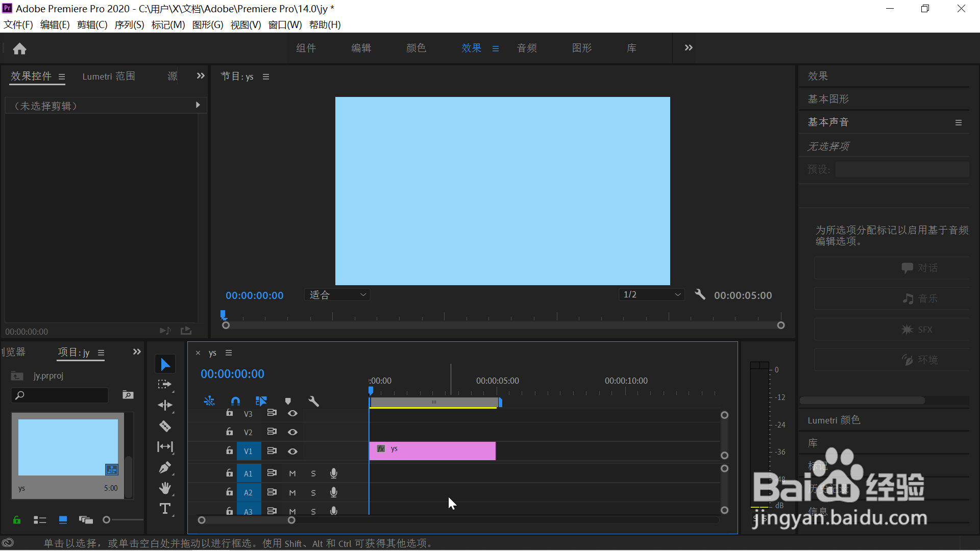The image size is (980, 551).
Task: Enable voice-over record on track A2
Action: point(333,492)
